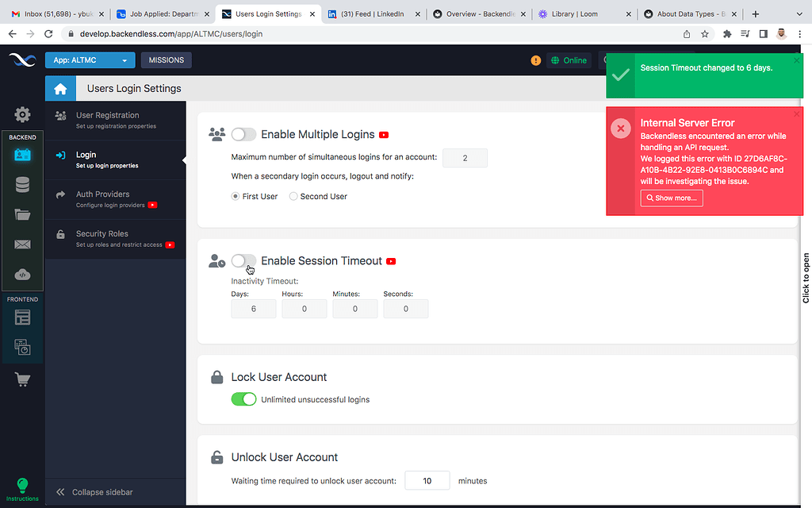812x508 pixels.
Task: Expand the Click to open side panel
Action: coord(806,278)
